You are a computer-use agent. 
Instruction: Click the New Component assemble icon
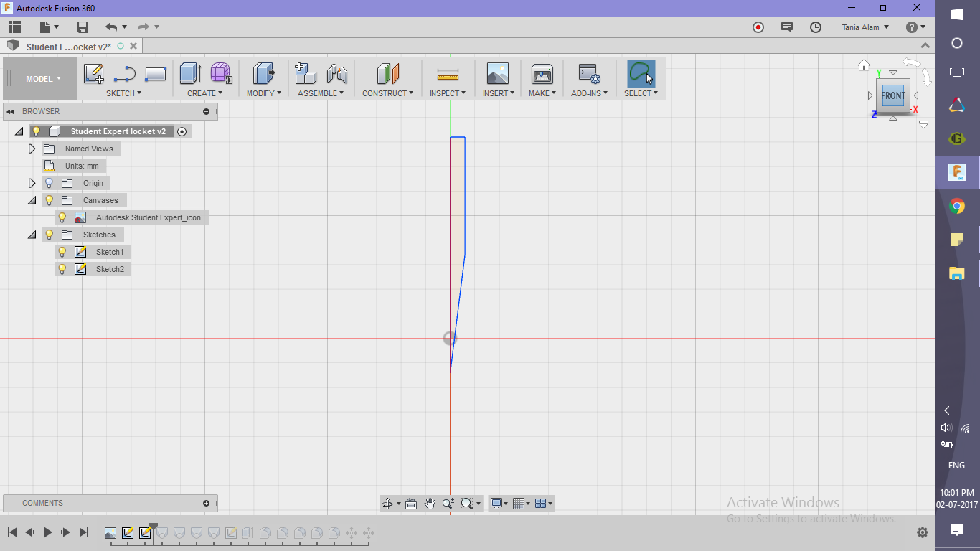[x=306, y=74]
